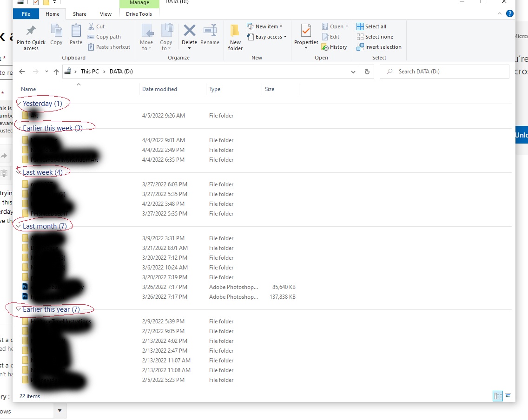528x420 pixels.
Task: Click Invert selection
Action: [379, 47]
